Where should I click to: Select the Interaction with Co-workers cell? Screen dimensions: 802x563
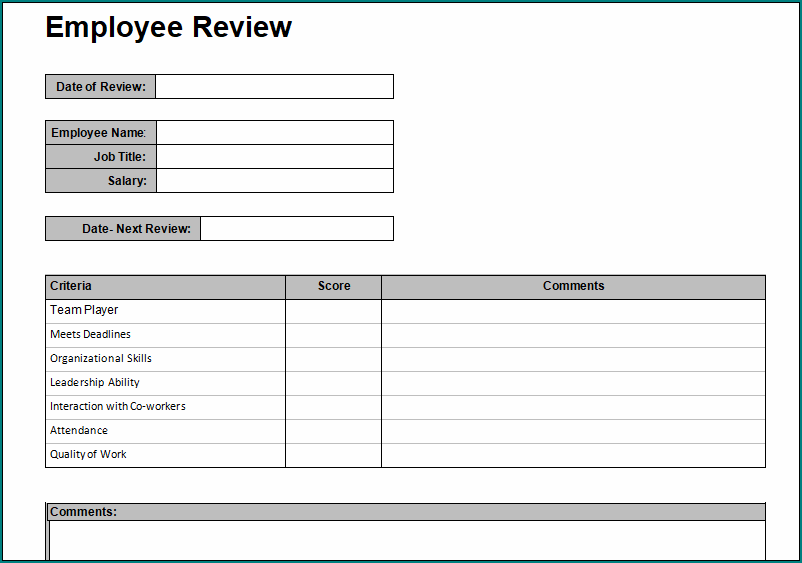click(165, 408)
